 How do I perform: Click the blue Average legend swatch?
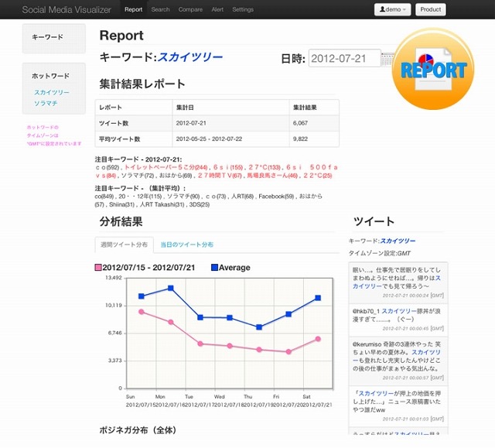tap(214, 268)
